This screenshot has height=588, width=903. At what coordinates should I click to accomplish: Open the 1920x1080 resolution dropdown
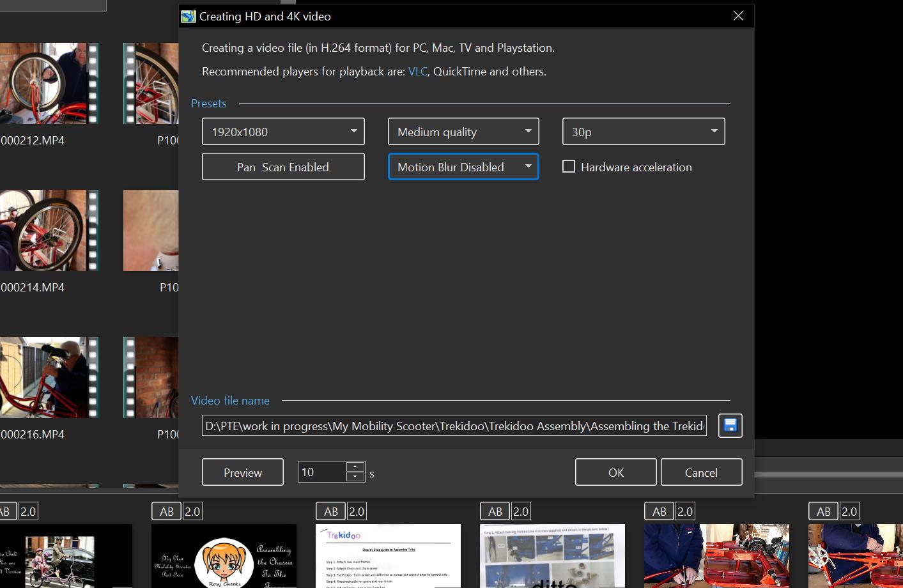(283, 132)
